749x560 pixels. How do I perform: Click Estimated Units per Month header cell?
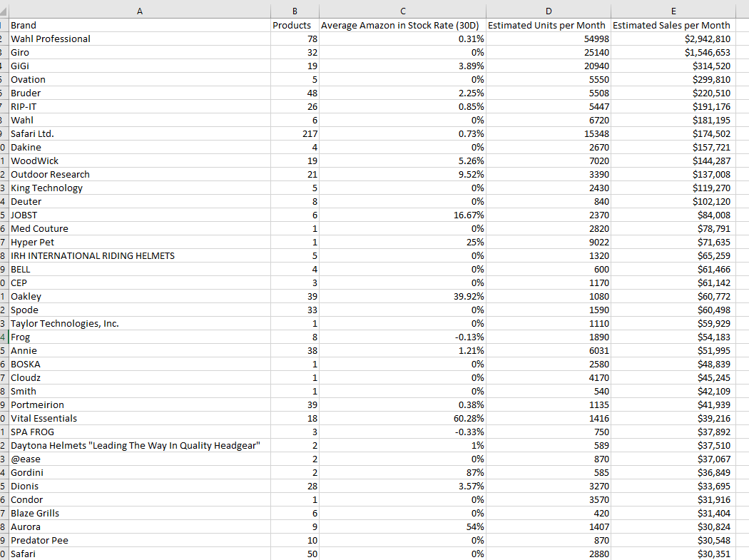(x=549, y=25)
